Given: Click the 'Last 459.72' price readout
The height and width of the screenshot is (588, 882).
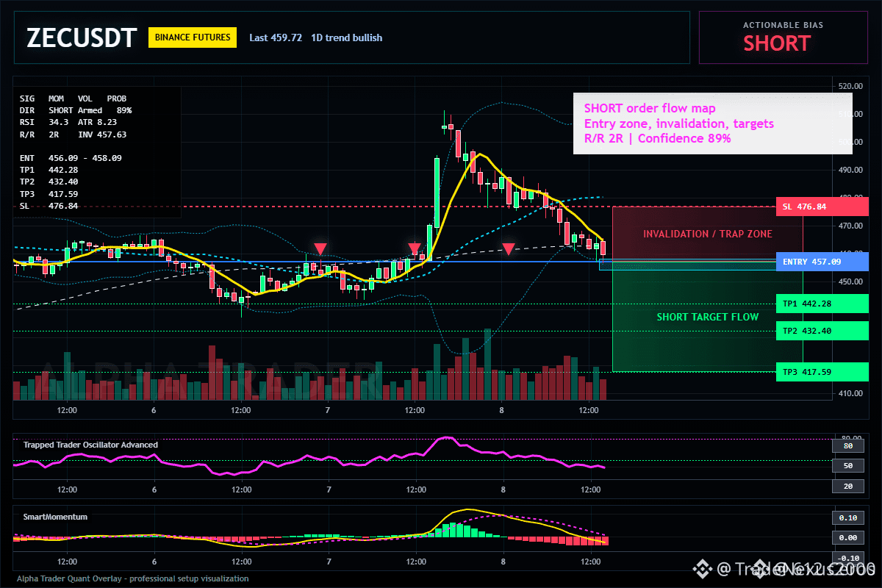Looking at the screenshot, I should (276, 37).
